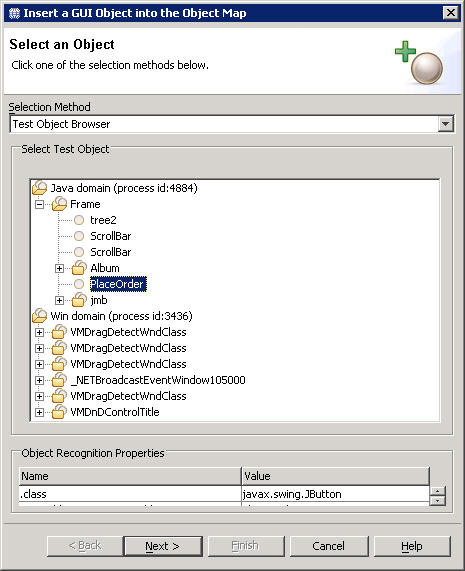This screenshot has width=465, height=571.
Task: Click the Frame folder icon
Action: click(59, 204)
